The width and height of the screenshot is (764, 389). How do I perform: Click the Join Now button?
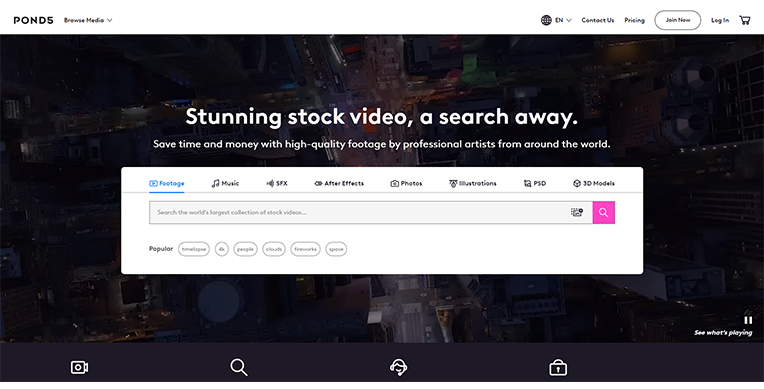[x=678, y=20]
